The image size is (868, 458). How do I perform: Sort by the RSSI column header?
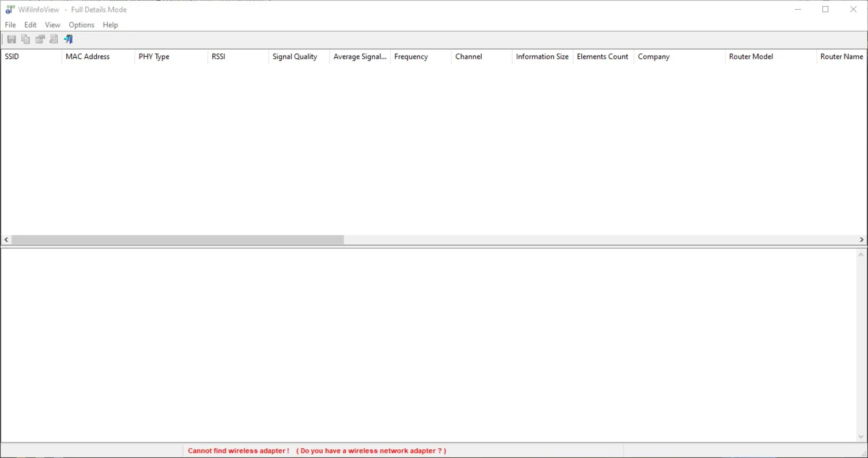[x=238, y=57]
